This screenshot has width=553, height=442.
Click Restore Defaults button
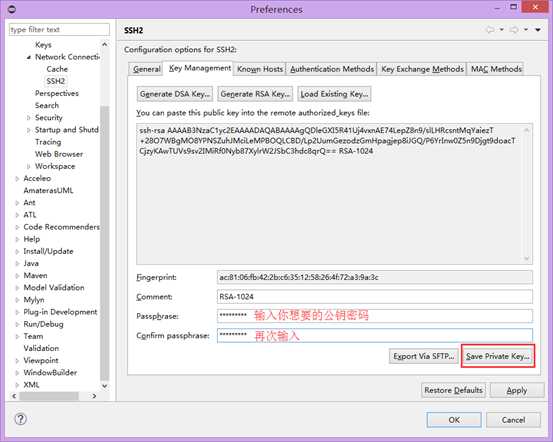point(453,390)
